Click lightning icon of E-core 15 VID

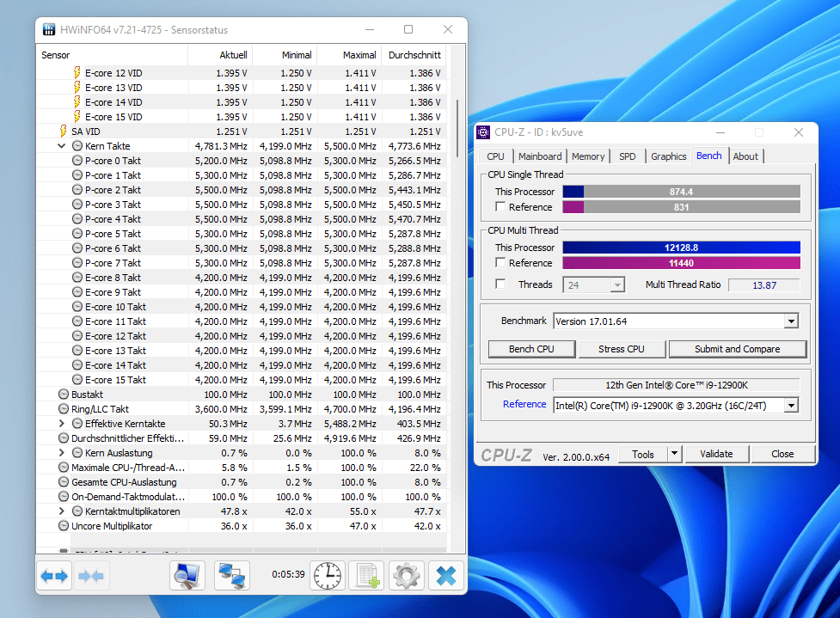(x=77, y=116)
